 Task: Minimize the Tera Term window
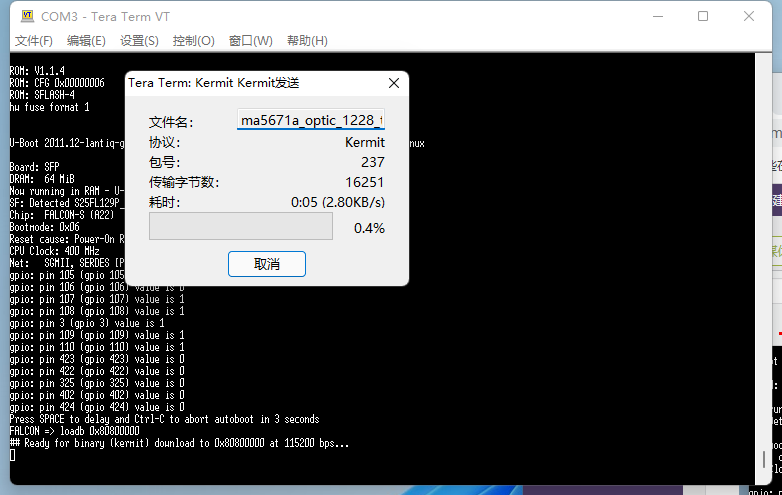point(658,16)
